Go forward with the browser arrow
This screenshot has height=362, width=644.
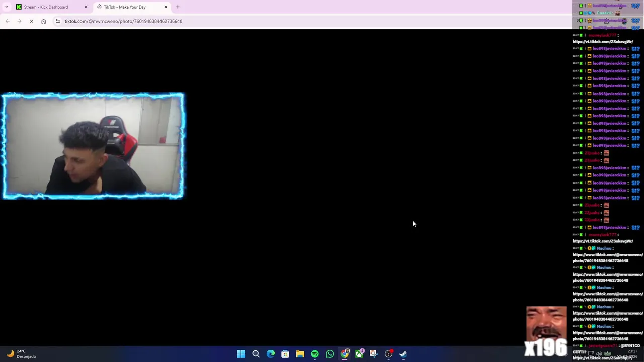tap(19, 21)
